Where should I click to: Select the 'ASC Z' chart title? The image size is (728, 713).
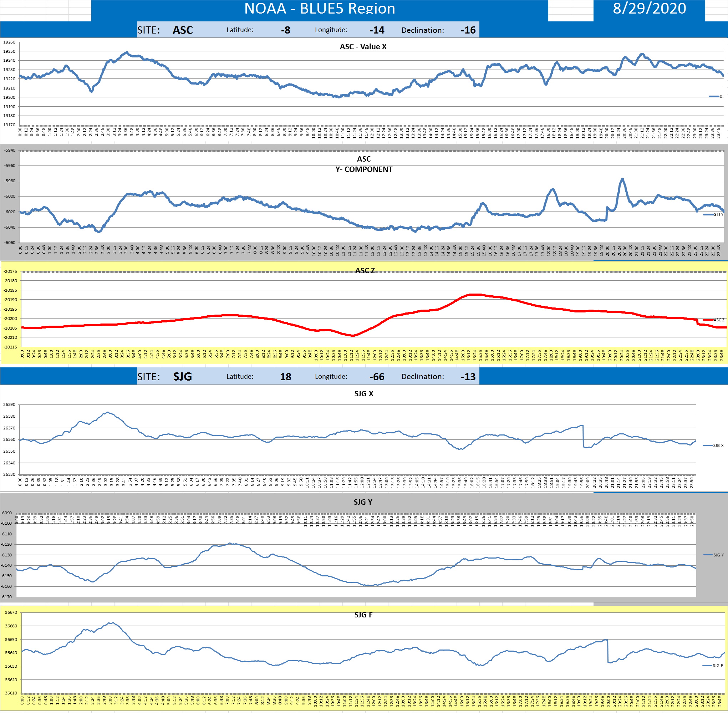[x=365, y=270]
